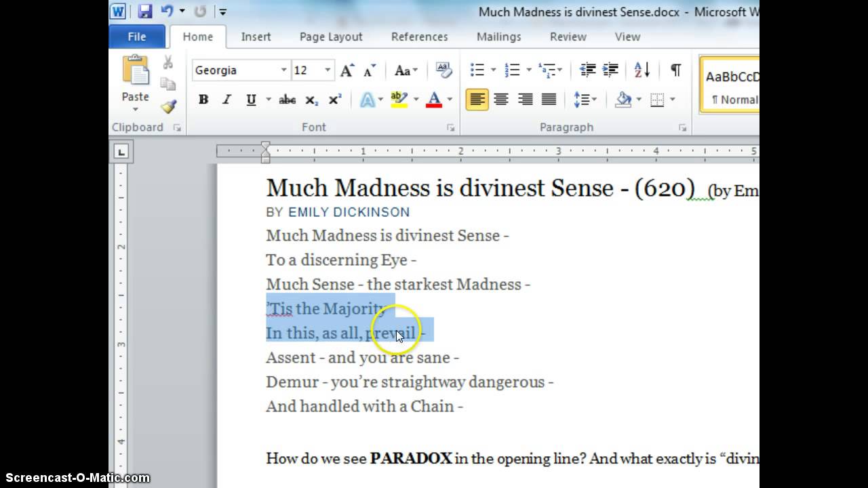Open the Change Case Aa menu

click(406, 70)
